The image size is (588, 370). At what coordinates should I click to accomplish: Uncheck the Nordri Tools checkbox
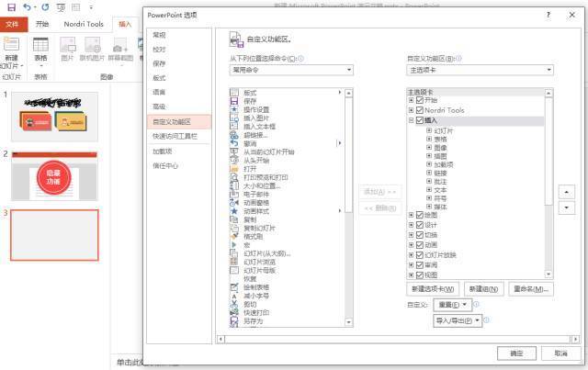[420, 110]
